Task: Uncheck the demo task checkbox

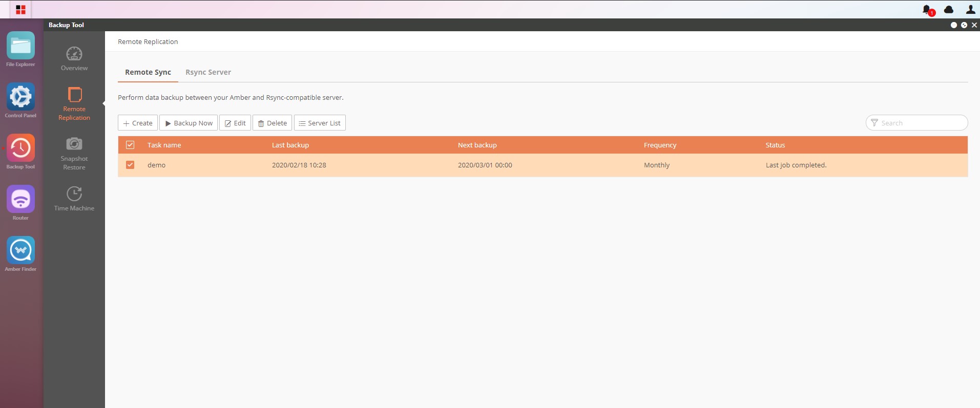Action: pyautogui.click(x=130, y=165)
